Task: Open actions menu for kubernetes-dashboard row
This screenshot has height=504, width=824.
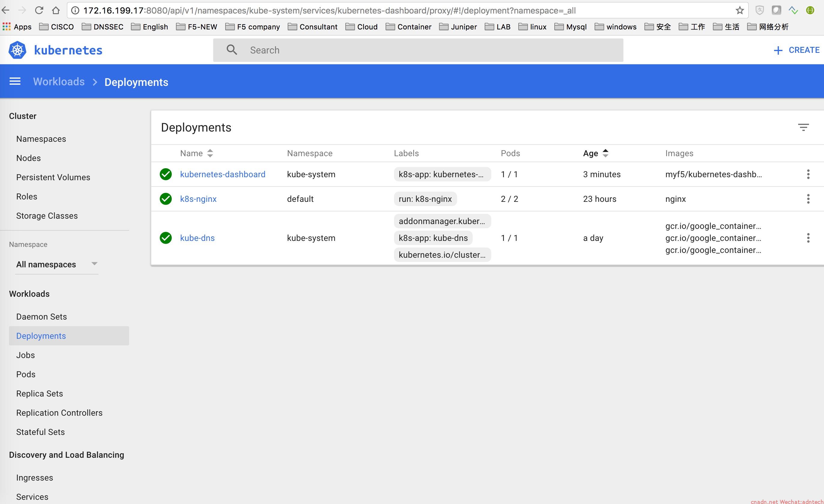Action: point(808,174)
